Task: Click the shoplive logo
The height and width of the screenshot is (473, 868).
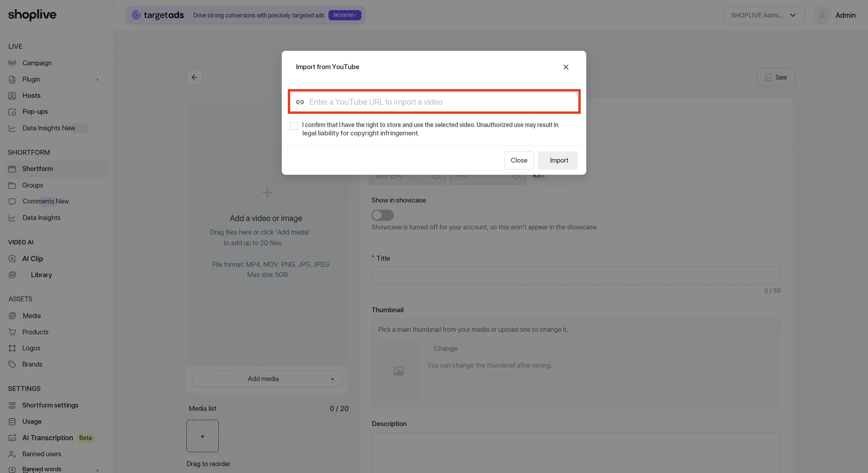Action: [32, 15]
